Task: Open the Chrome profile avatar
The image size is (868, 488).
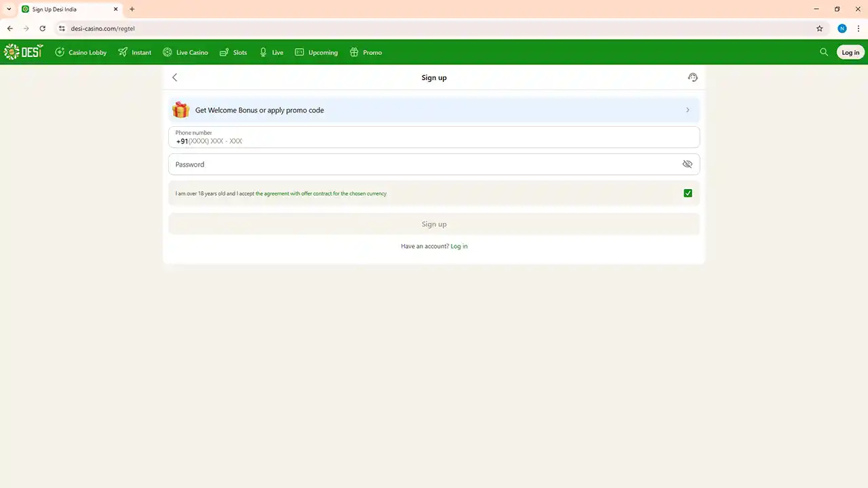Action: pyautogui.click(x=842, y=28)
